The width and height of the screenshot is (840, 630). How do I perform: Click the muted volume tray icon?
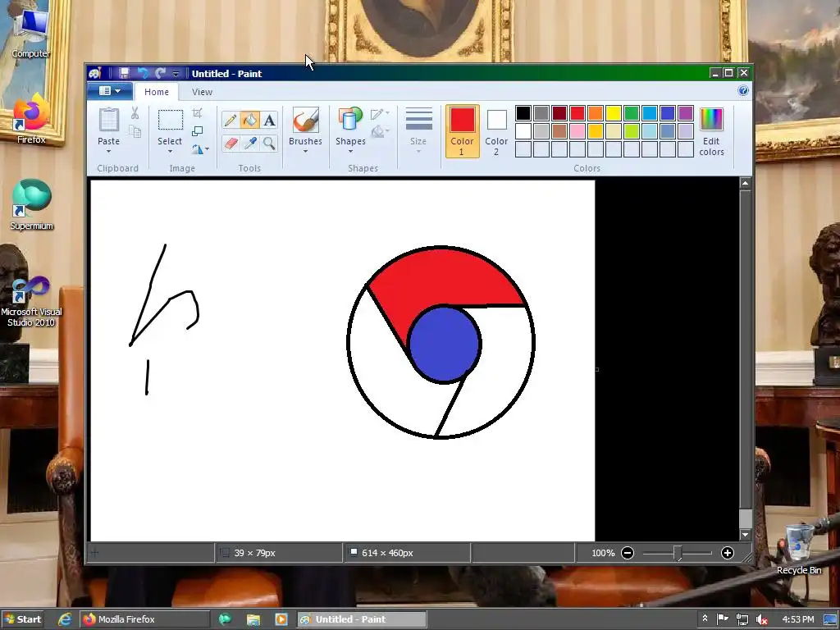click(x=761, y=619)
